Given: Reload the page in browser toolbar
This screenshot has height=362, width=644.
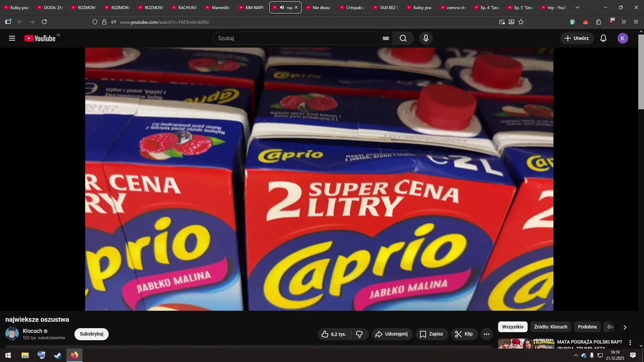Looking at the screenshot, I should (x=44, y=22).
